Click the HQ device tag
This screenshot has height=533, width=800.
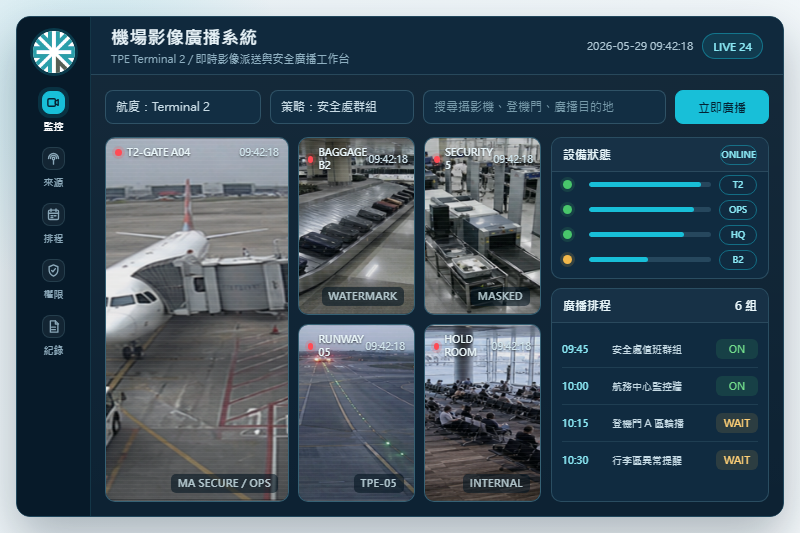pos(738,235)
